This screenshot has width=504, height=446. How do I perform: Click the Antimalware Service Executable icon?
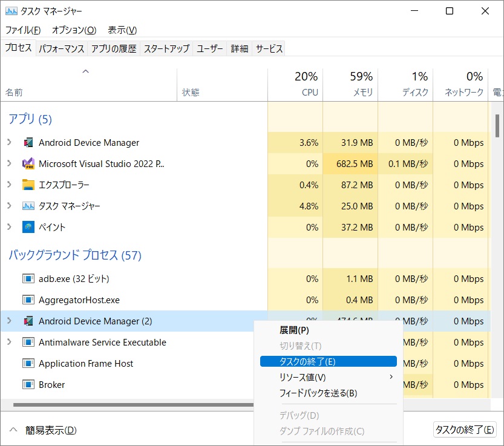pyautogui.click(x=28, y=342)
